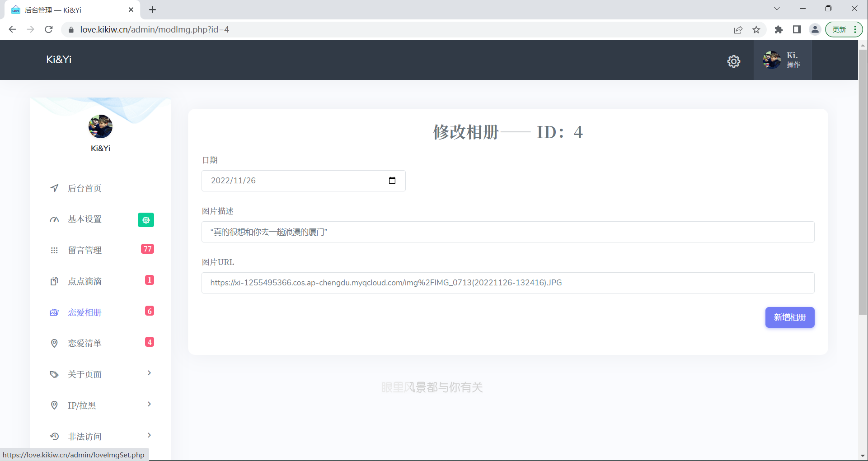This screenshot has width=868, height=461.
Task: Click the bookmark star icon in address bar
Action: (x=756, y=30)
